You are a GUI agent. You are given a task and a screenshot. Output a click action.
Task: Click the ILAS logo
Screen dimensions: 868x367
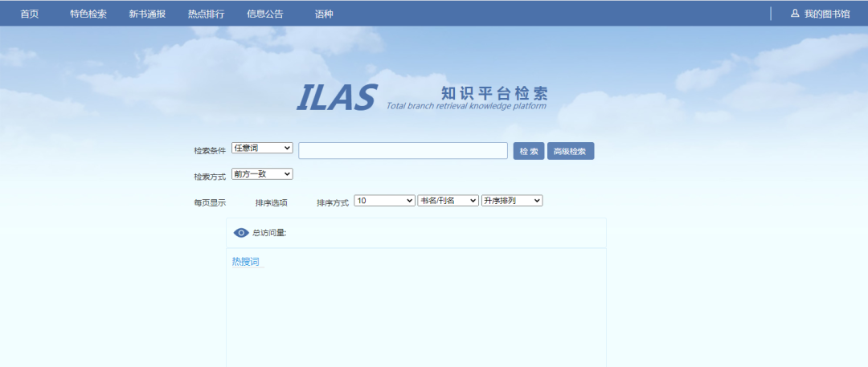tap(337, 97)
